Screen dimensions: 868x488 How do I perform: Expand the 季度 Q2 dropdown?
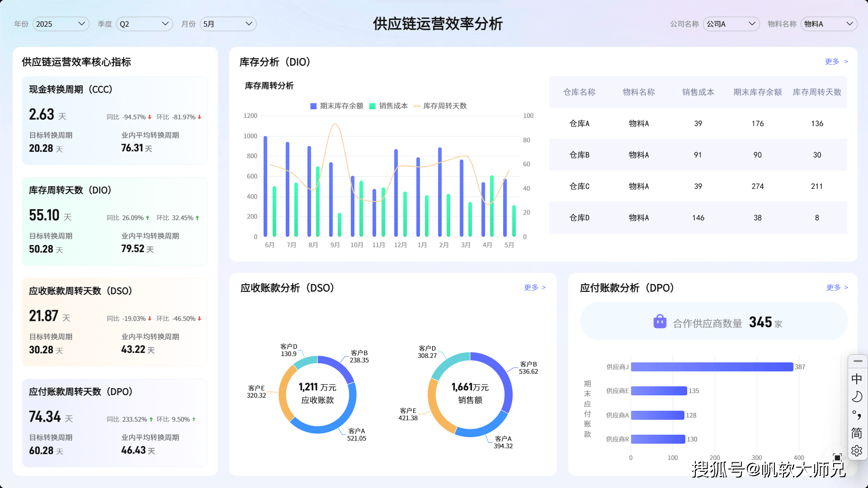point(144,24)
